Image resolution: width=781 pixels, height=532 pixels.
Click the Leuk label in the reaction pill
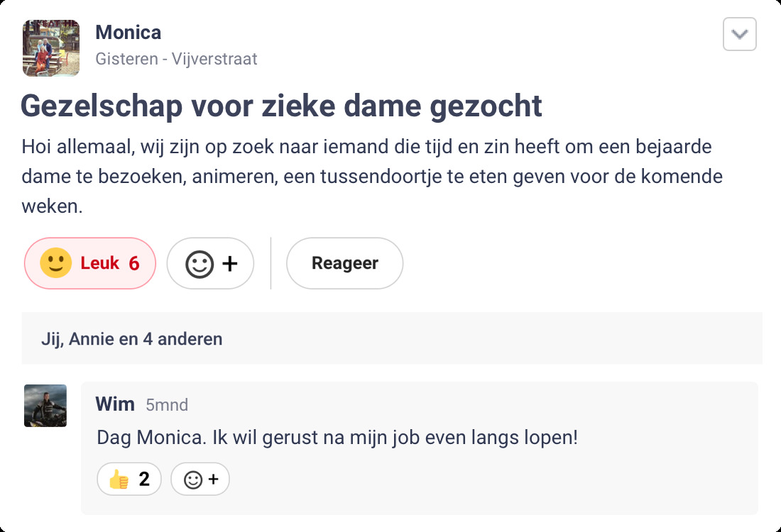[x=100, y=263]
